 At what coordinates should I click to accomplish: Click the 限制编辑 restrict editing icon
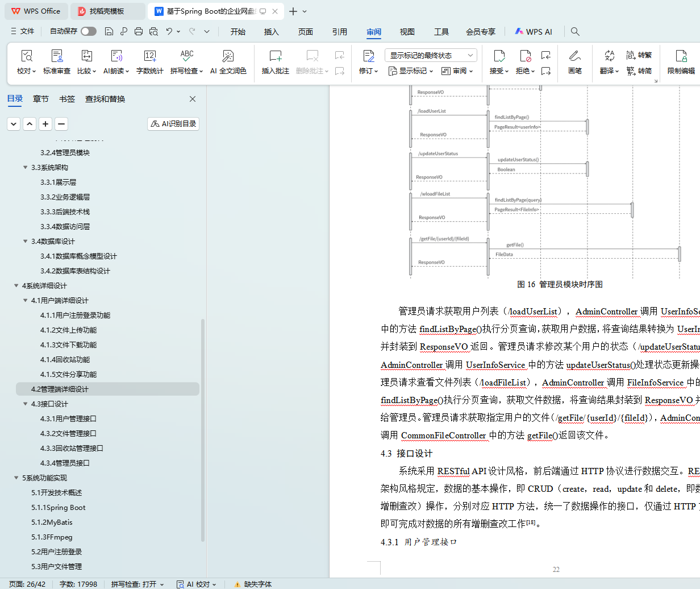click(x=681, y=56)
